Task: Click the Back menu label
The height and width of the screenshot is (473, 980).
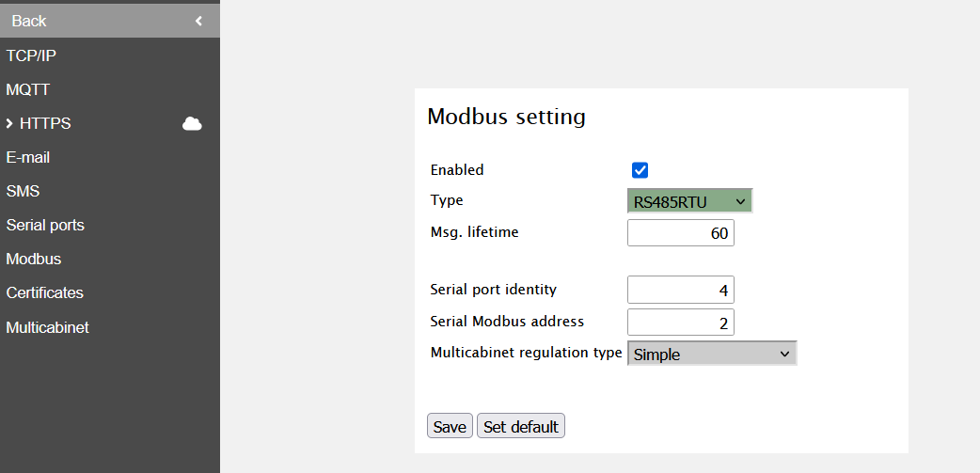Action: (x=29, y=21)
